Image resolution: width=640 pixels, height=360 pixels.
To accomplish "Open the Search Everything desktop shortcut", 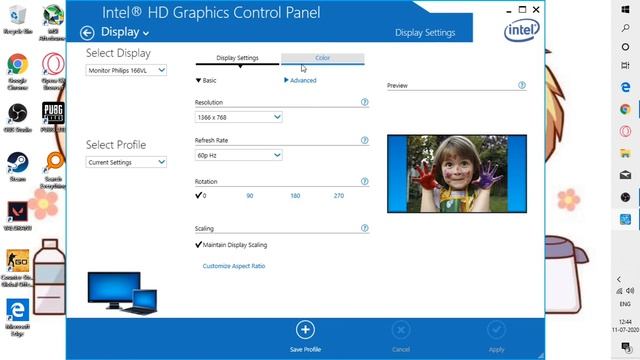I will click(x=53, y=170).
